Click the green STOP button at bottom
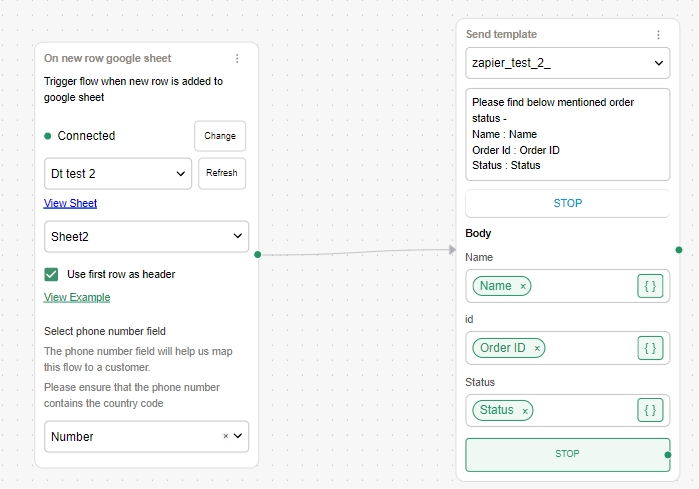 coord(567,454)
